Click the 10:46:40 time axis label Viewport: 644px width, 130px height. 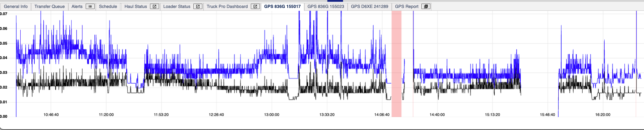51,115
